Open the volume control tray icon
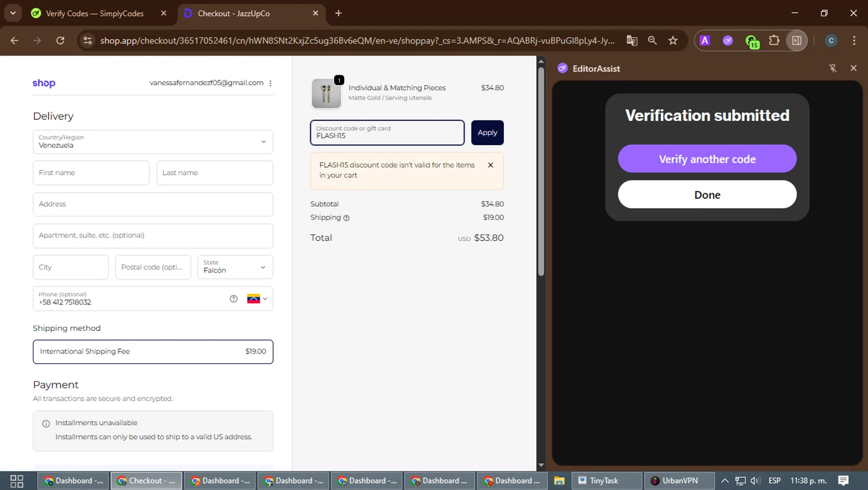The width and height of the screenshot is (868, 490). tap(755, 481)
